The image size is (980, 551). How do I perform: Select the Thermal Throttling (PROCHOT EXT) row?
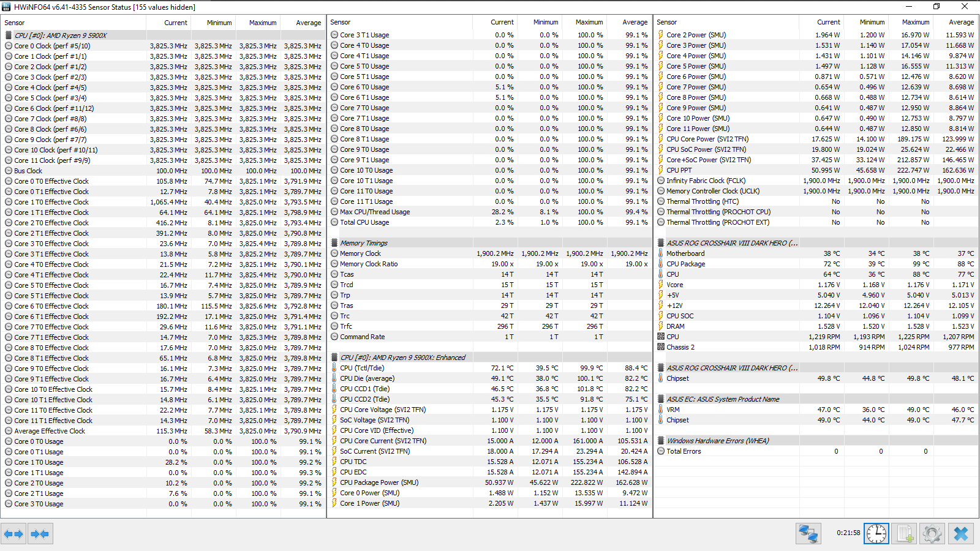pos(816,222)
